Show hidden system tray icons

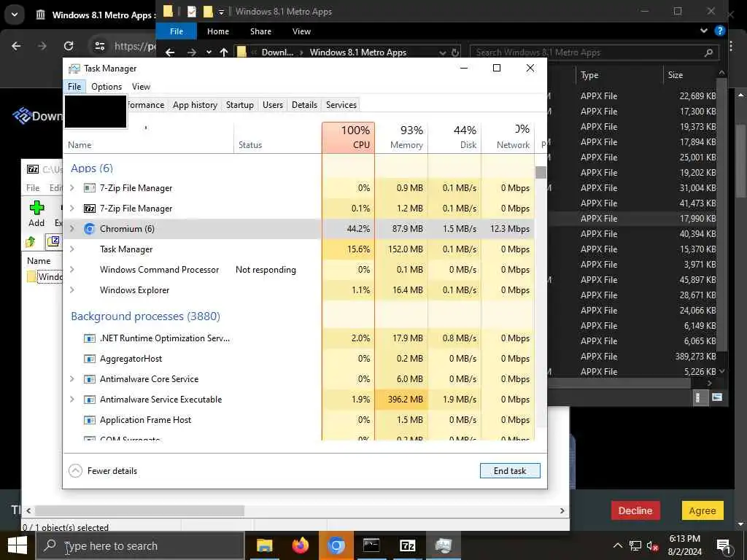pos(617,546)
